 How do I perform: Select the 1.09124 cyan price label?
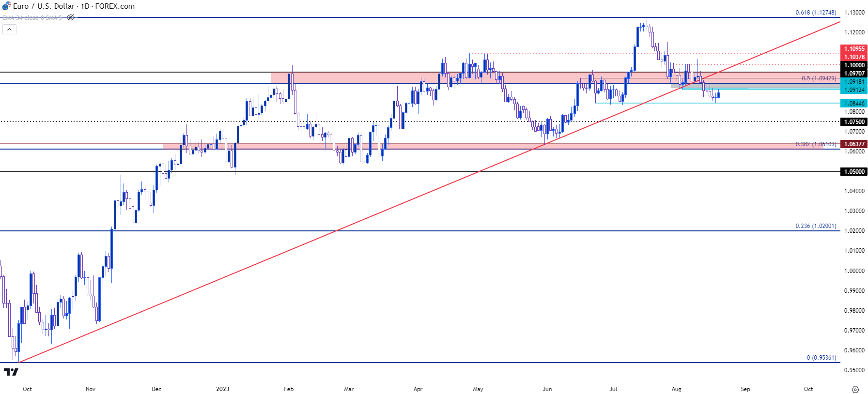point(854,90)
